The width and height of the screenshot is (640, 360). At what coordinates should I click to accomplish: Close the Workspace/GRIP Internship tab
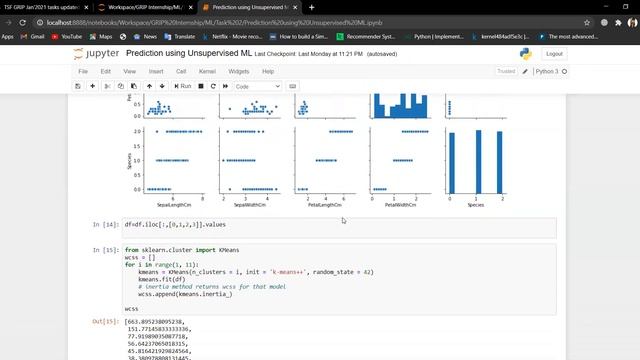tap(191, 7)
